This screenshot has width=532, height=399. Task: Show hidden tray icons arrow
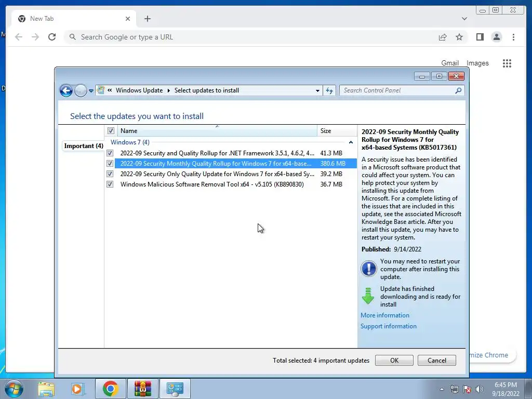pyautogui.click(x=442, y=389)
